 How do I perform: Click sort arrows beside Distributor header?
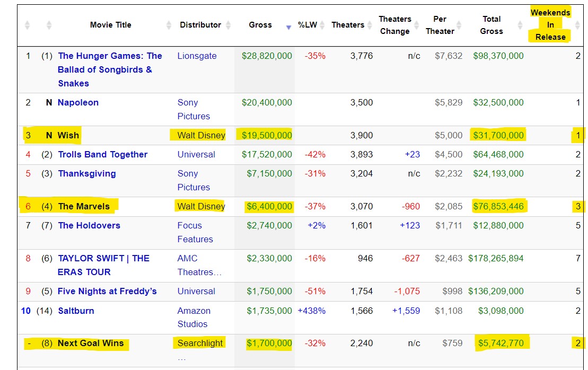228,25
